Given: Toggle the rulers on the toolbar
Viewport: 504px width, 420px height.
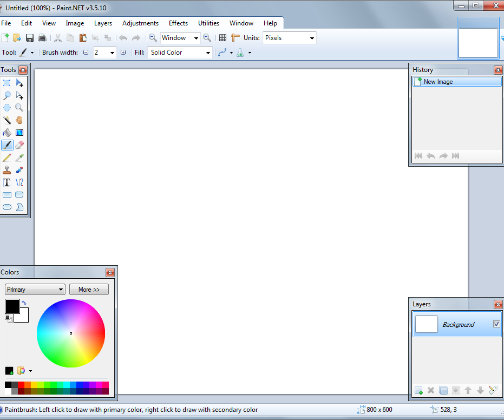Looking at the screenshot, I should pyautogui.click(x=235, y=38).
